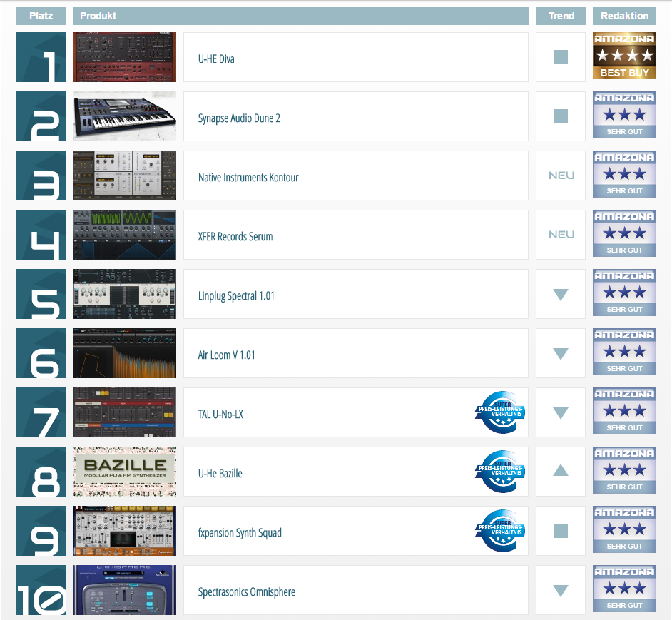Click the Redaktion column header
Image resolution: width=672 pixels, height=620 pixels.
pyautogui.click(x=624, y=16)
